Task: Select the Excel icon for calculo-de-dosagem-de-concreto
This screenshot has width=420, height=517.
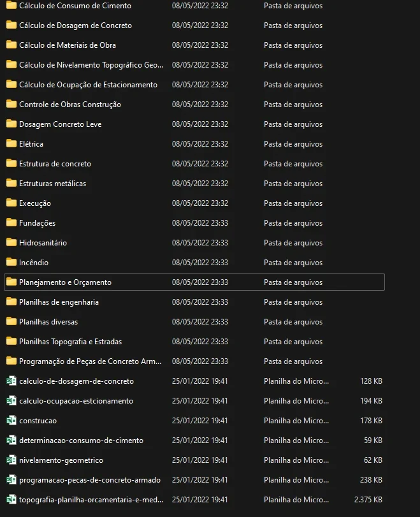Action: coord(11,381)
